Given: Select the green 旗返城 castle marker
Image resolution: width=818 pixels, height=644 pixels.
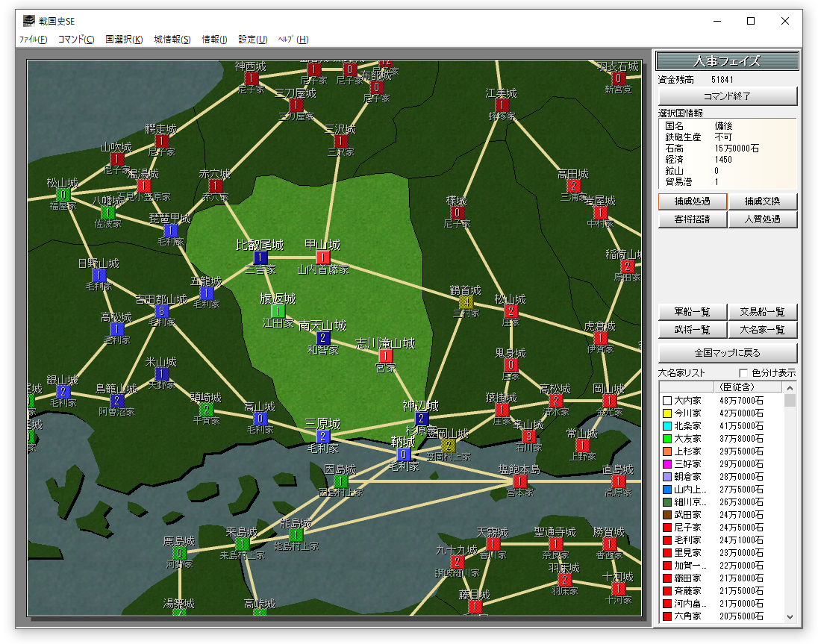Looking at the screenshot, I should (x=278, y=311).
